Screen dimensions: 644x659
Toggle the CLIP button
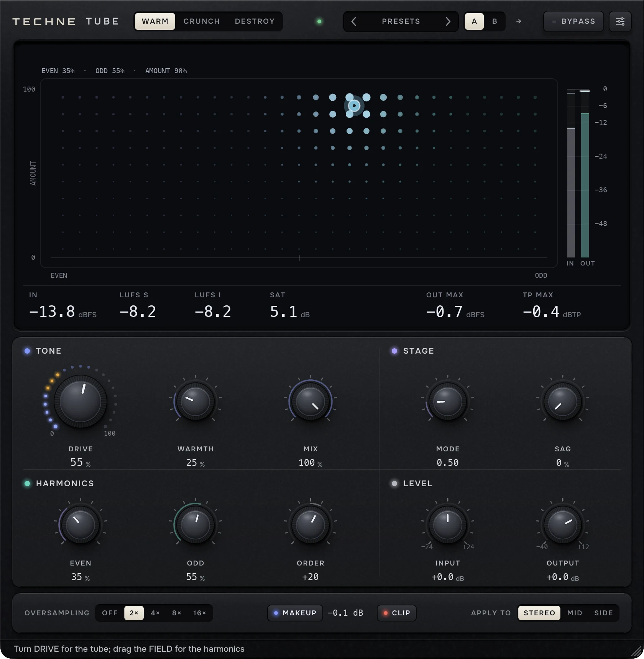397,613
